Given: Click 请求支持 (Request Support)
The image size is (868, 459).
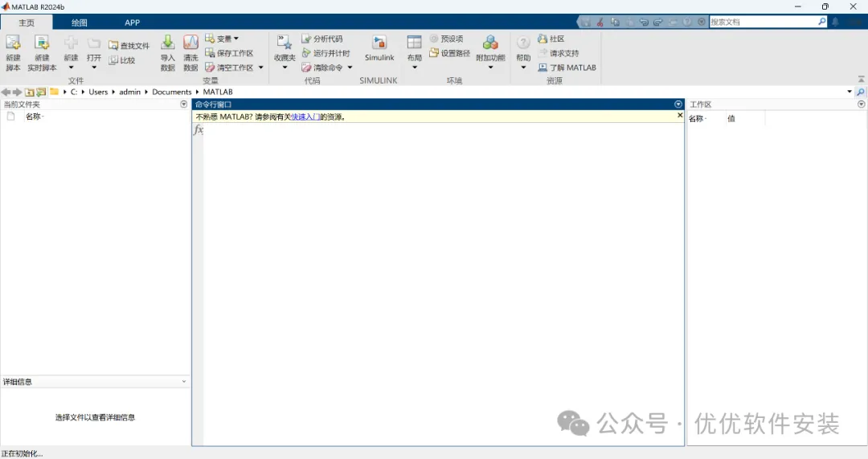Looking at the screenshot, I should click(558, 53).
